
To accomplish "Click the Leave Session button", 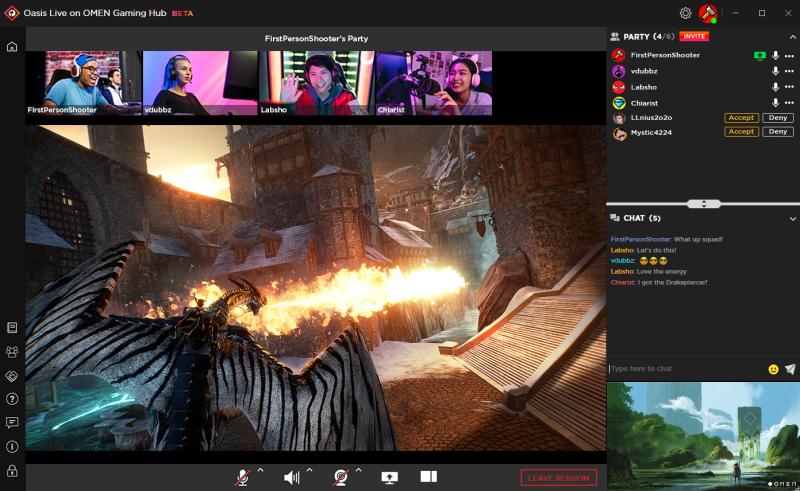I will (558, 478).
